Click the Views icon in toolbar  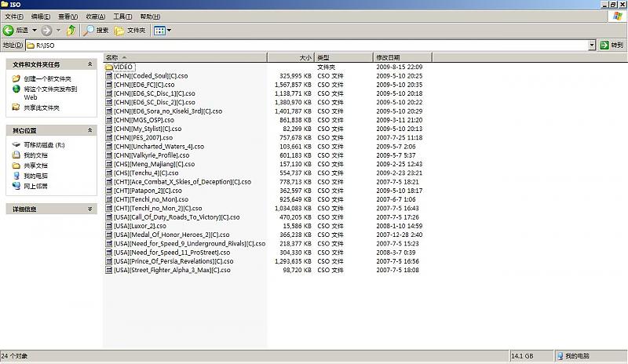159,30
